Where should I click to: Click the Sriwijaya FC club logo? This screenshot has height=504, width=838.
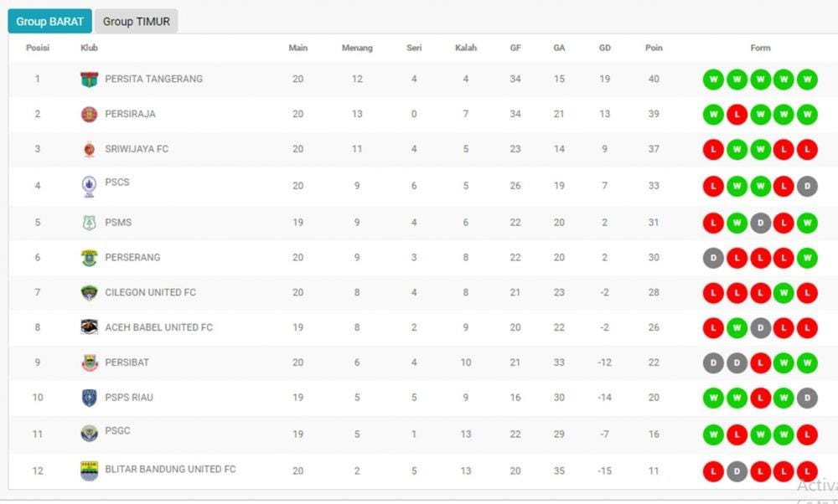89,150
